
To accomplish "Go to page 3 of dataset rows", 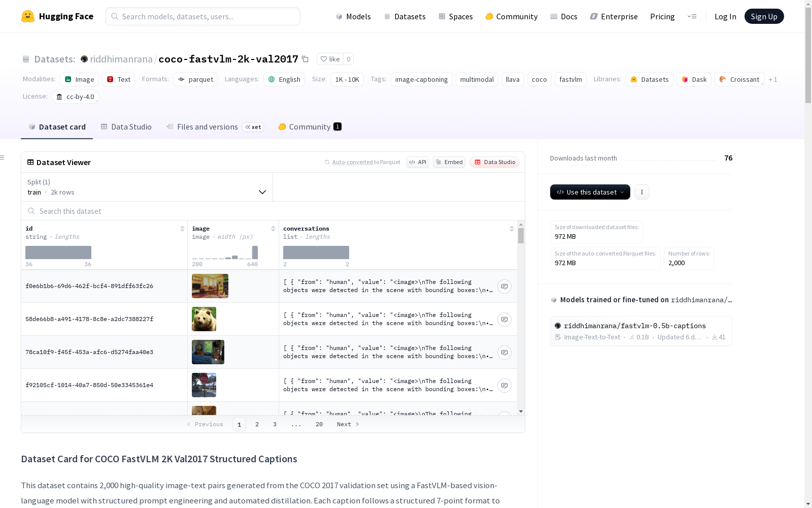I will [x=275, y=424].
